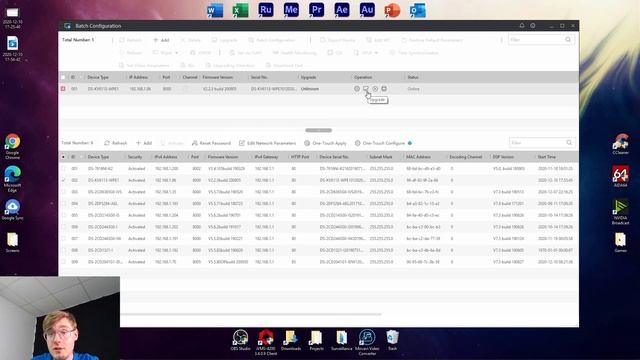Image resolution: width=640 pixels, height=360 pixels.
Task: Click the Upgrade icon in Operation column
Action: pyautogui.click(x=366, y=89)
